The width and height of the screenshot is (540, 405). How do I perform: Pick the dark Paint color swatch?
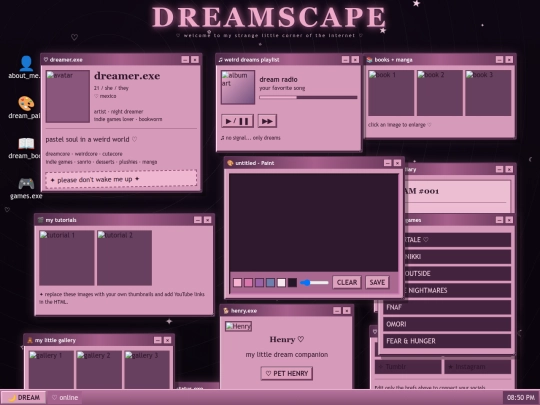coord(292,283)
